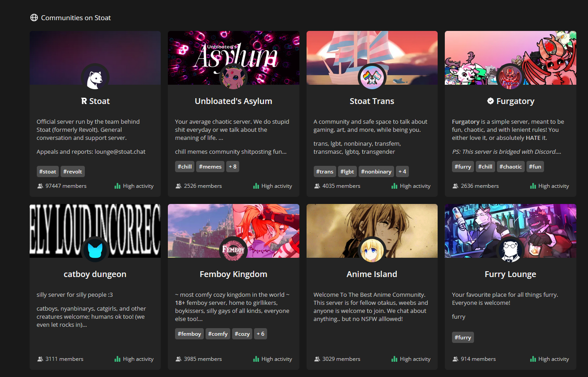Click the members icon beside 4035 members
The image size is (588, 377).
[x=317, y=186]
